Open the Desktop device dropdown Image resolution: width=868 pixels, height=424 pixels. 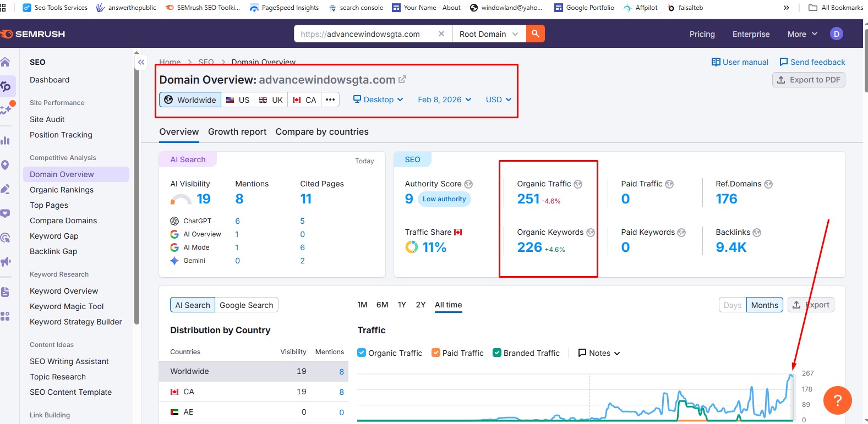379,100
